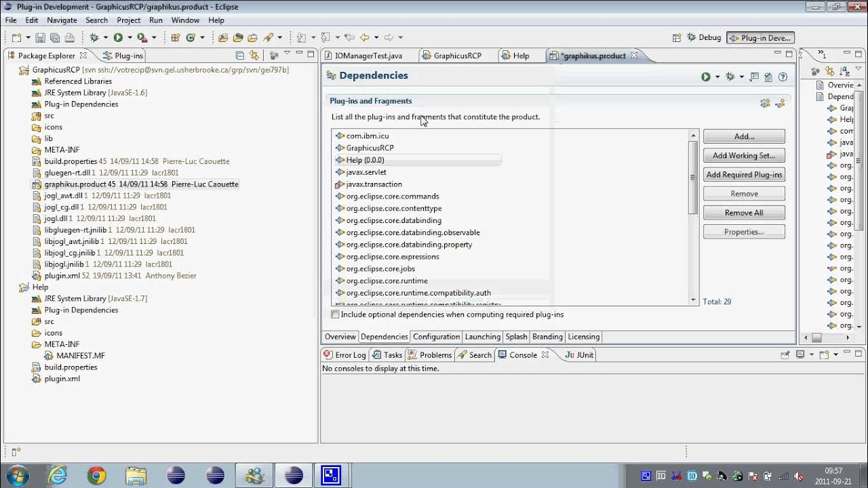868x488 pixels.
Task: Open the New wizard dropdown arrow
Action: (x=28, y=38)
